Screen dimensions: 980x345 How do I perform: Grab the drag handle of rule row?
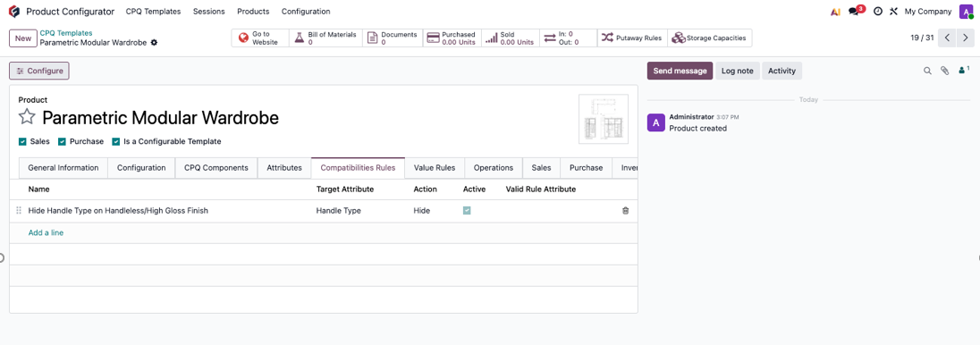(18, 211)
